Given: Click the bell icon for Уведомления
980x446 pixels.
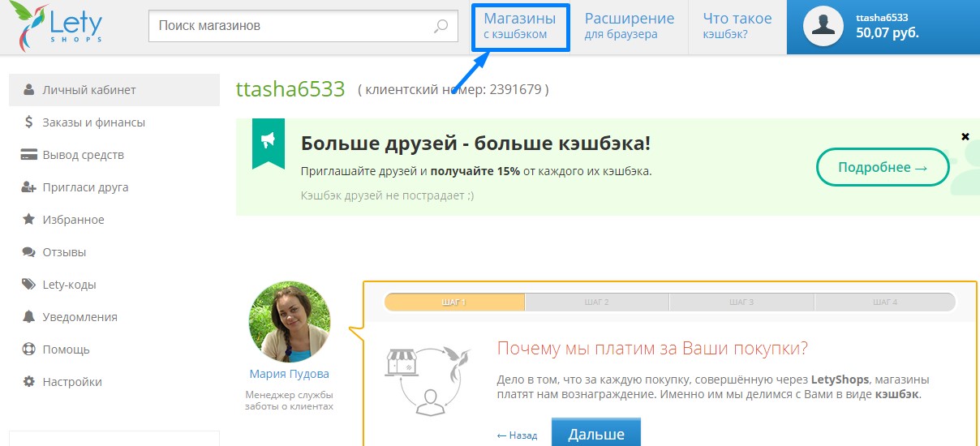Looking at the screenshot, I should pyautogui.click(x=28, y=317).
